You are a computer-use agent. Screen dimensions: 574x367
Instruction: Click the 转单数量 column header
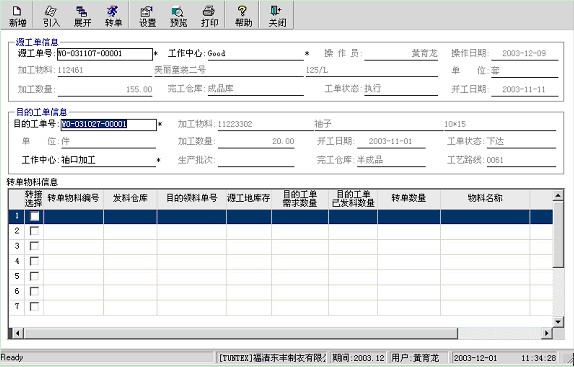tap(409, 198)
